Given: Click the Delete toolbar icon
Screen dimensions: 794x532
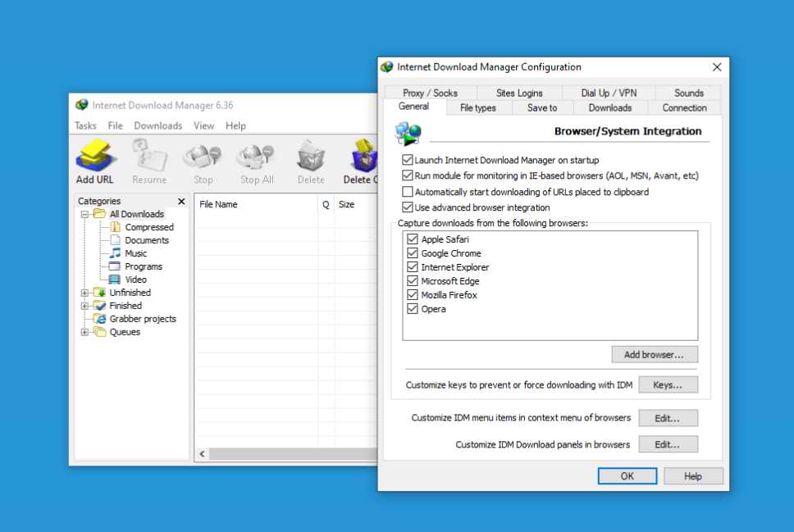Looking at the screenshot, I should tap(310, 156).
